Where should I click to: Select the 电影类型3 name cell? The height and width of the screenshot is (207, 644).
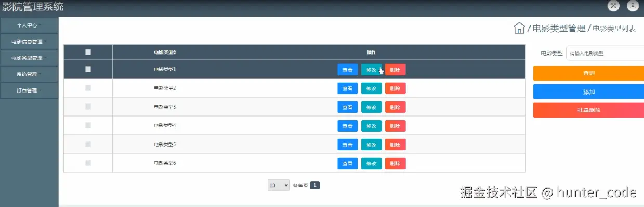(165, 107)
